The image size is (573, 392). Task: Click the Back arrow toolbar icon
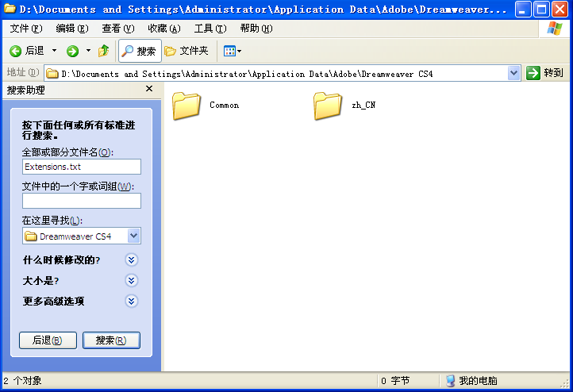(x=16, y=51)
